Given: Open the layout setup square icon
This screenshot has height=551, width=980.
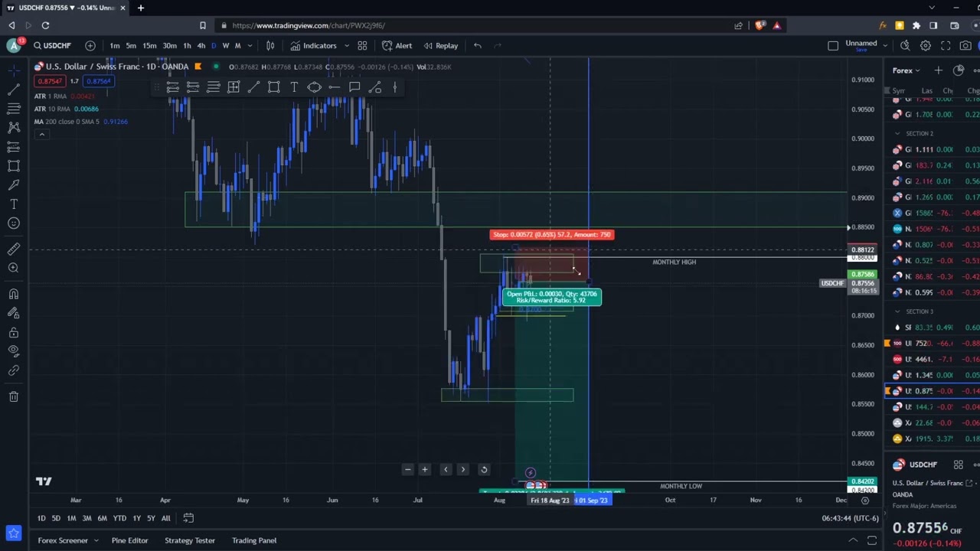Looking at the screenshot, I should tap(833, 46).
